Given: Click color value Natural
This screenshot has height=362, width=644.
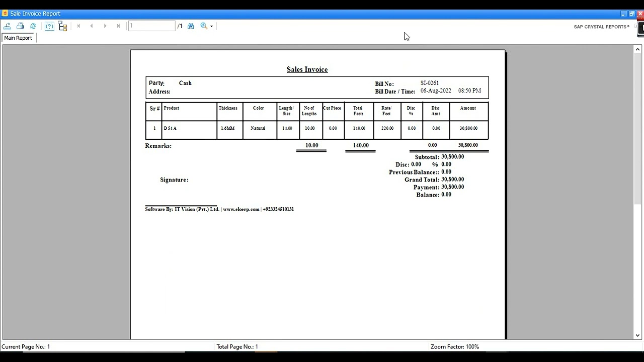Looking at the screenshot, I should pyautogui.click(x=258, y=128).
